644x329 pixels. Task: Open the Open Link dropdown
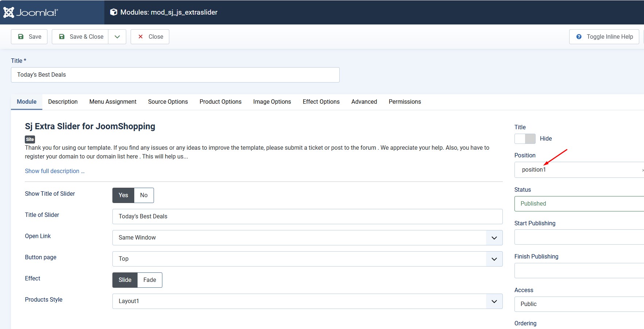(307, 238)
